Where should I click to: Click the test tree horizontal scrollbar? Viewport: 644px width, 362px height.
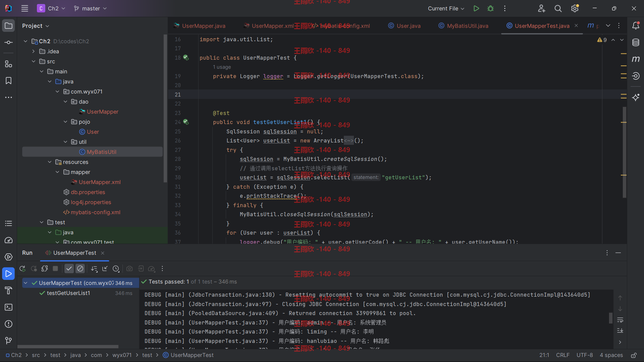point(68,347)
